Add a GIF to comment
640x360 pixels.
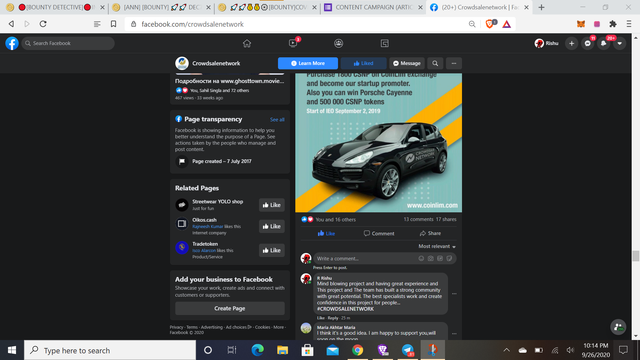[440, 258]
